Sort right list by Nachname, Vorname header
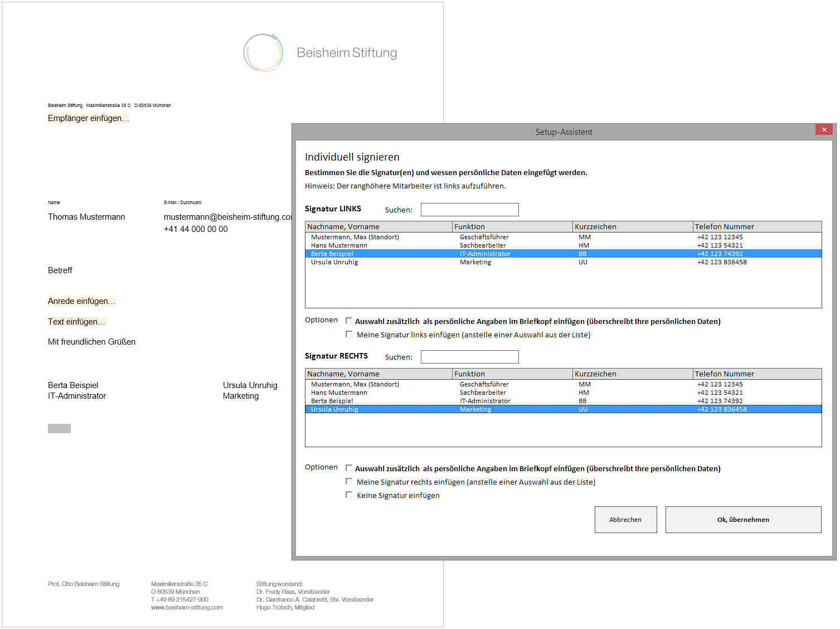840x629 pixels. click(x=379, y=374)
